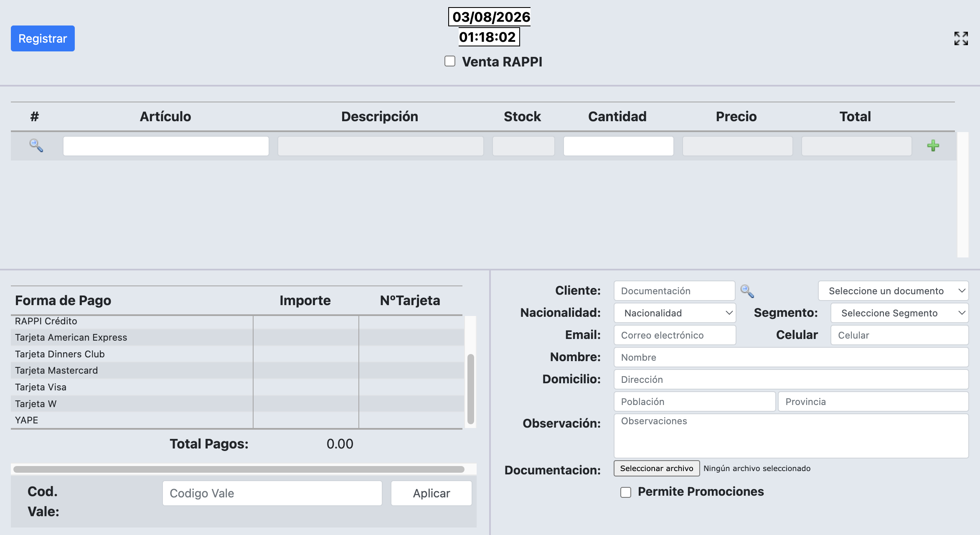Viewport: 980px width, 535px height.
Task: Select the YAPE payment row
Action: tap(237, 420)
